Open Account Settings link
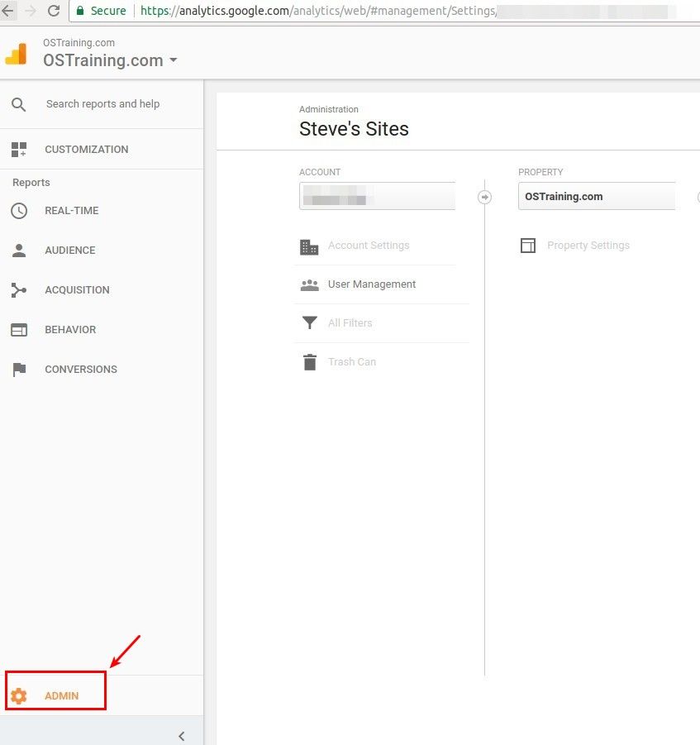 click(369, 246)
